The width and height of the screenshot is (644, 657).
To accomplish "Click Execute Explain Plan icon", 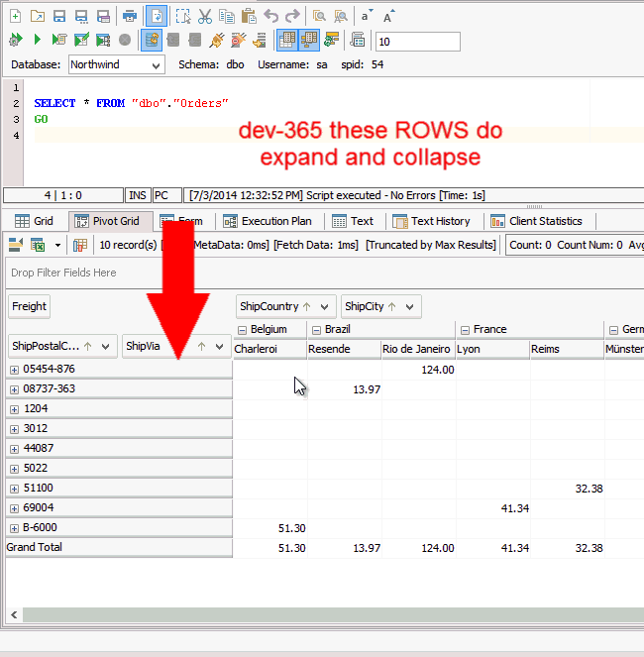I will coord(103,40).
